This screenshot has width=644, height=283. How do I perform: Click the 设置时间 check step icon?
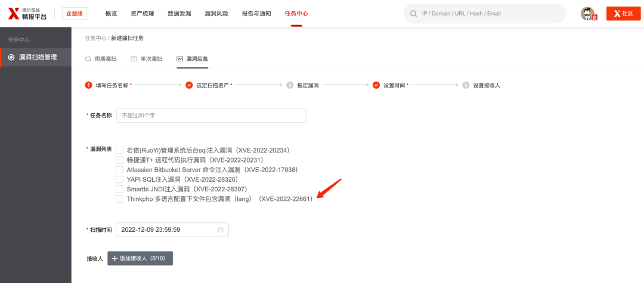pos(376,85)
